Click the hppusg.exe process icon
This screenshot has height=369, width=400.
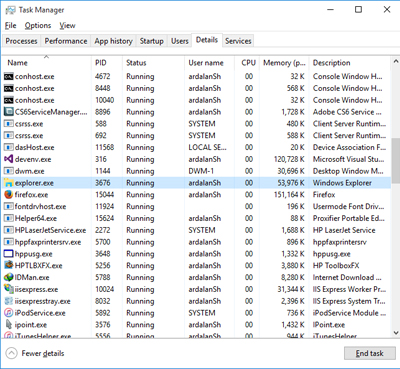pyautogui.click(x=8, y=254)
